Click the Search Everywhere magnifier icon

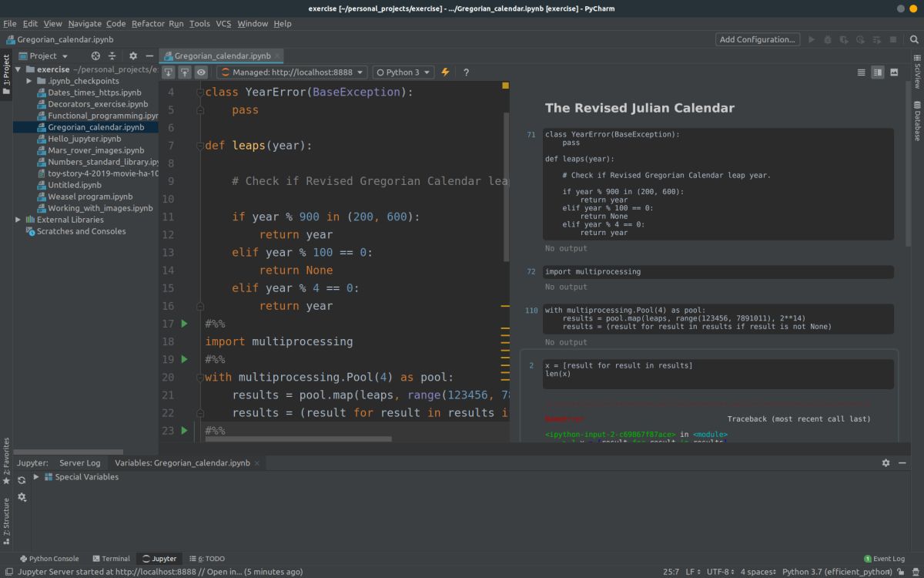pyautogui.click(x=912, y=39)
